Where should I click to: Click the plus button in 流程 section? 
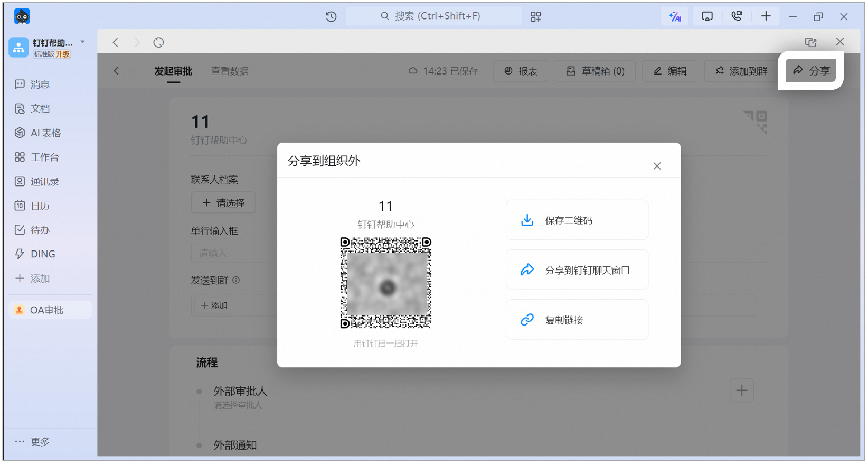(x=742, y=391)
